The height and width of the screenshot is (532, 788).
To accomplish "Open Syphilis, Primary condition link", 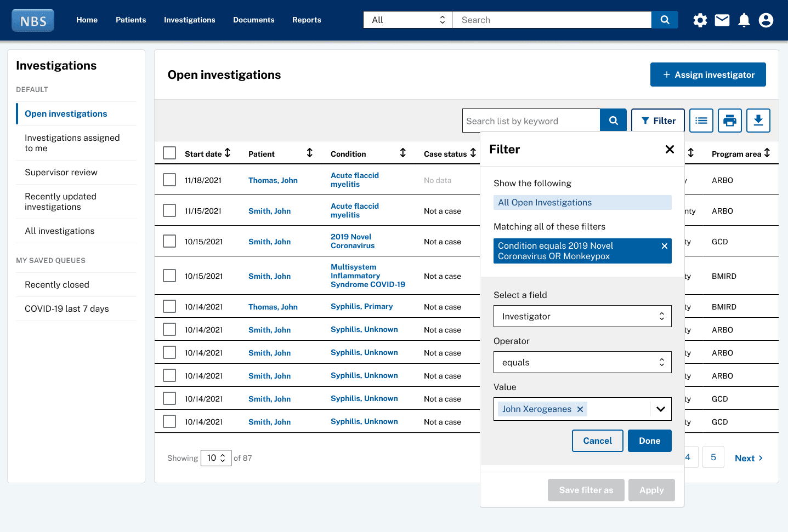I will click(x=361, y=306).
